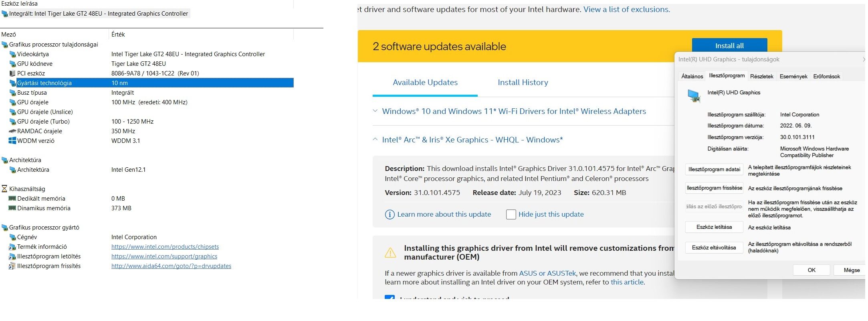Click the Kihasználtság hourglass icon
Screen dimensions: 868x321
coord(4,189)
